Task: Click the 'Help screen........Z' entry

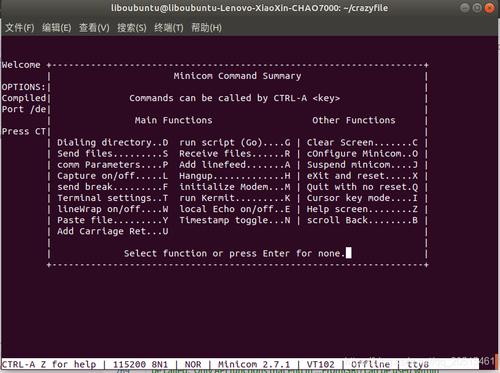Action: point(362,209)
